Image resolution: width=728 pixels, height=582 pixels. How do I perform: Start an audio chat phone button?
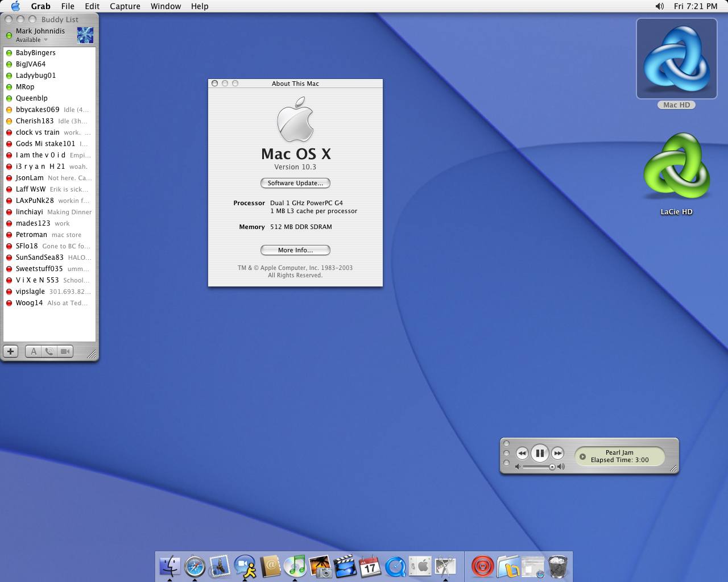49,352
